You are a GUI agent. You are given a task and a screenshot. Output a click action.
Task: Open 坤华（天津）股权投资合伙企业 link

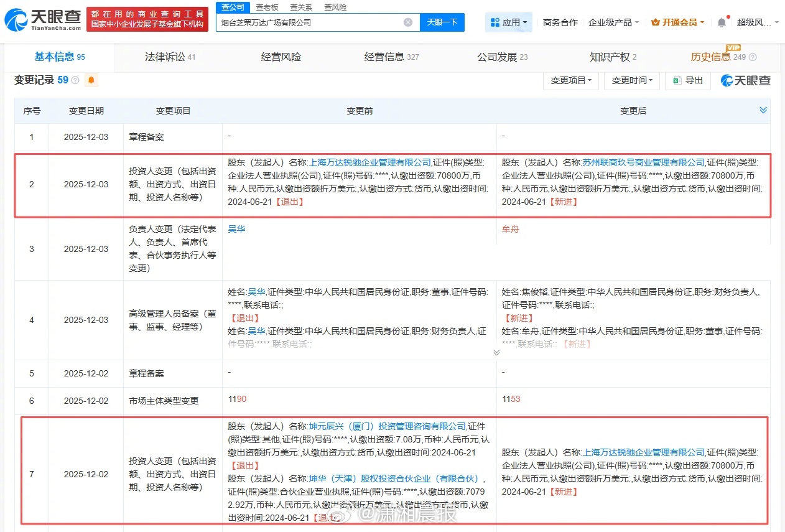click(396, 478)
